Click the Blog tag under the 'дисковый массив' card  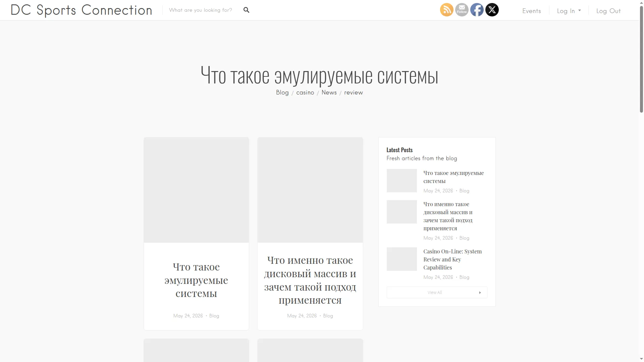point(328,316)
